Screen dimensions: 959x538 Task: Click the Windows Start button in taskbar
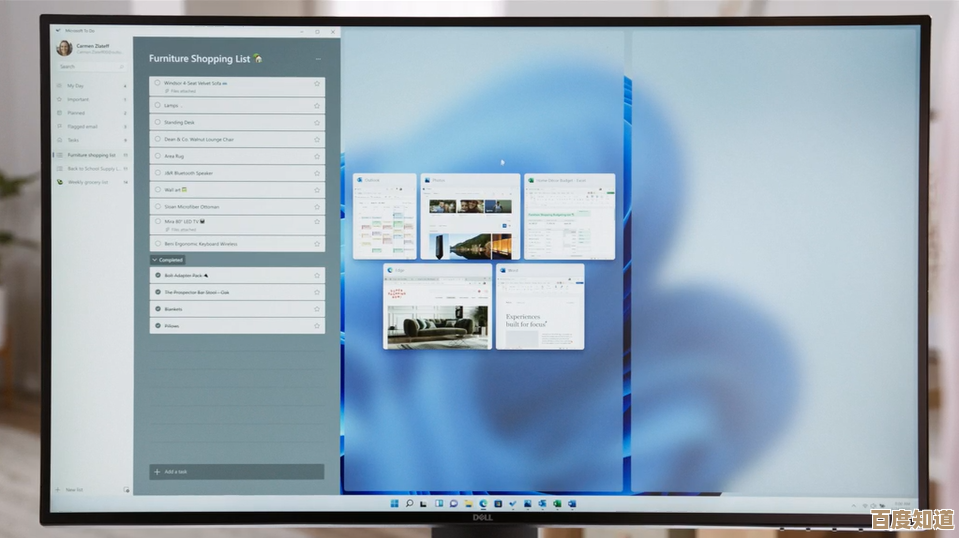click(x=393, y=504)
